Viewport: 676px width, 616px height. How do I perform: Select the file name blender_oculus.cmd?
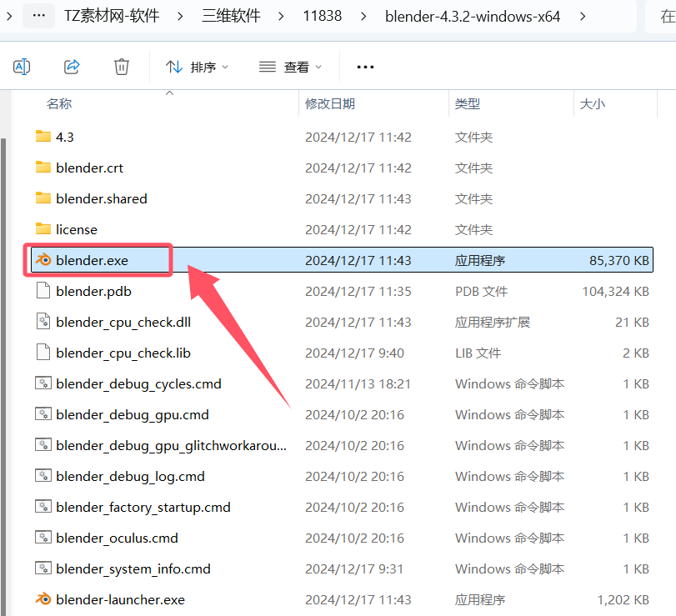(x=117, y=538)
